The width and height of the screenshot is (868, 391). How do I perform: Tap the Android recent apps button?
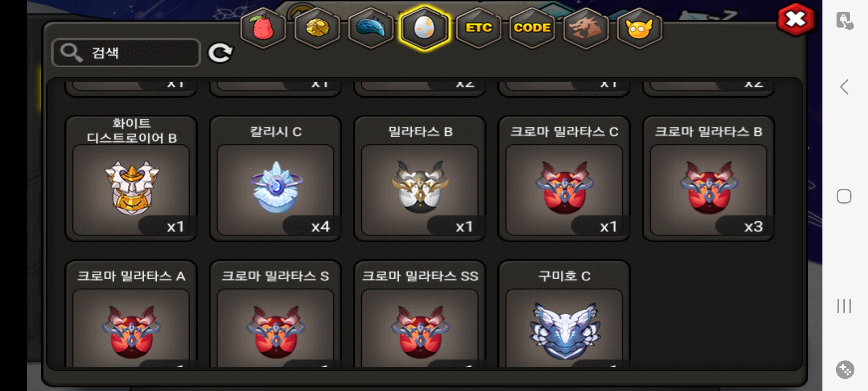(x=844, y=306)
